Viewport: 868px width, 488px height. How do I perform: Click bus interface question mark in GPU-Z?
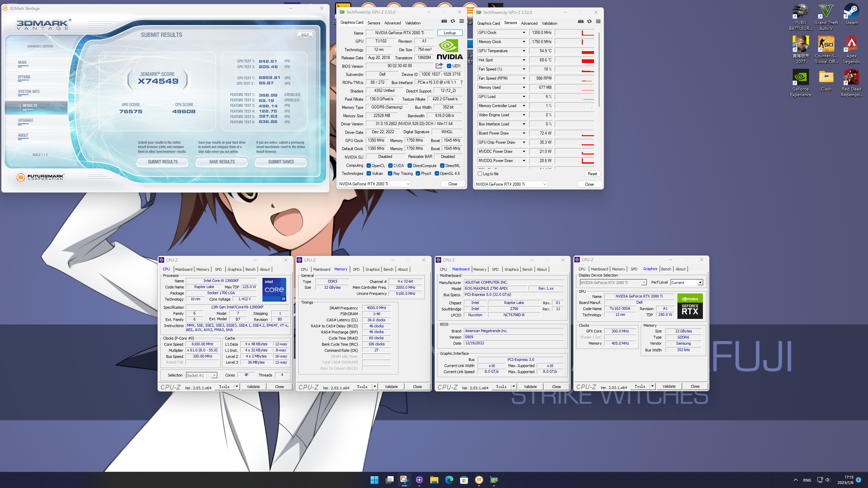(461, 82)
